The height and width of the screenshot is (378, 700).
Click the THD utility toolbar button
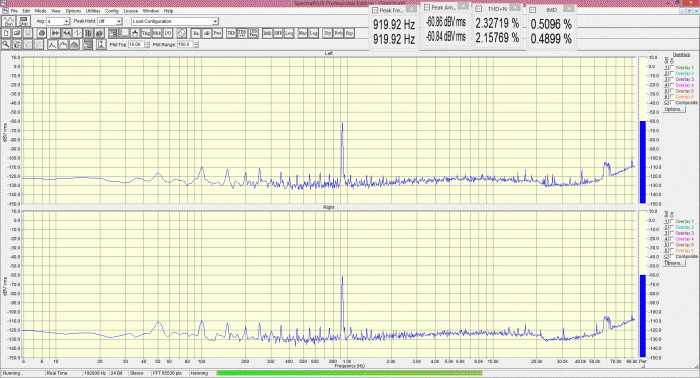pos(231,33)
